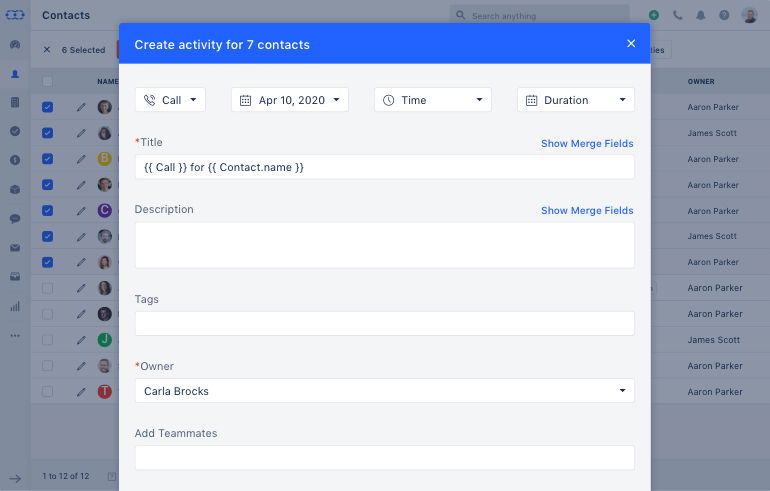Open the user profile avatar menu

click(x=749, y=15)
